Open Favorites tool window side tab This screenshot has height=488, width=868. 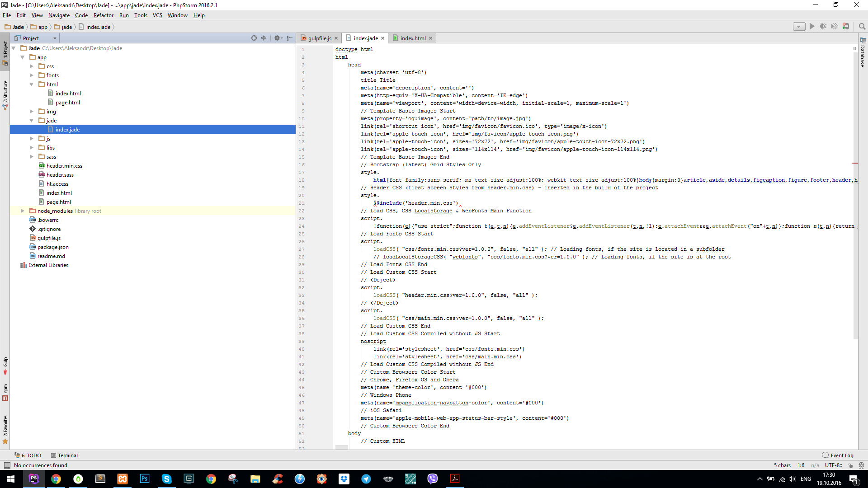5,430
